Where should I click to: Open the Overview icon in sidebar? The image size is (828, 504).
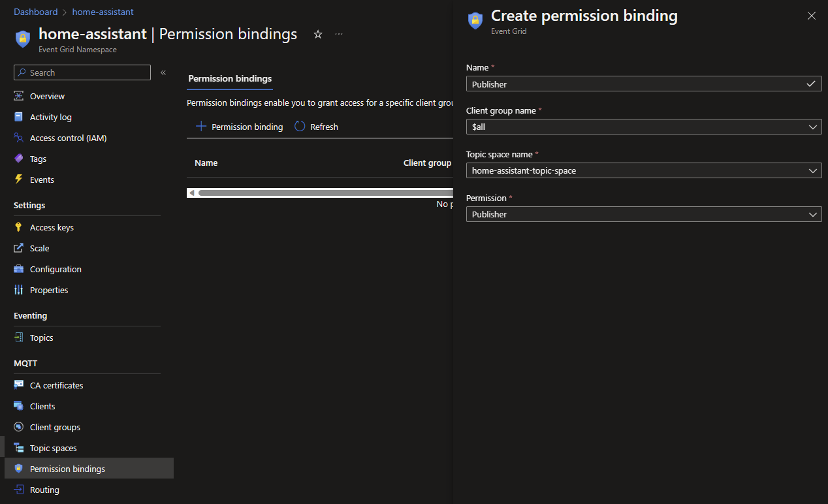[x=18, y=96]
